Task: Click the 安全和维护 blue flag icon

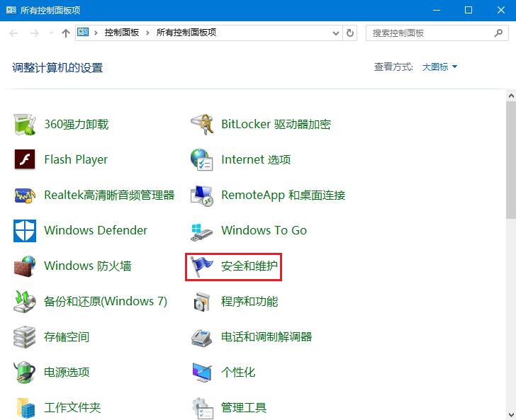Action: click(202, 266)
